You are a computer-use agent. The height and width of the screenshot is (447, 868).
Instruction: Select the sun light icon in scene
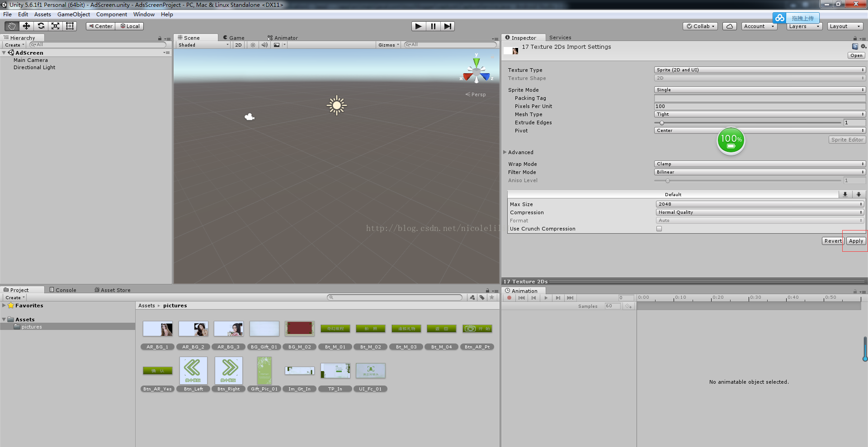tap(337, 105)
